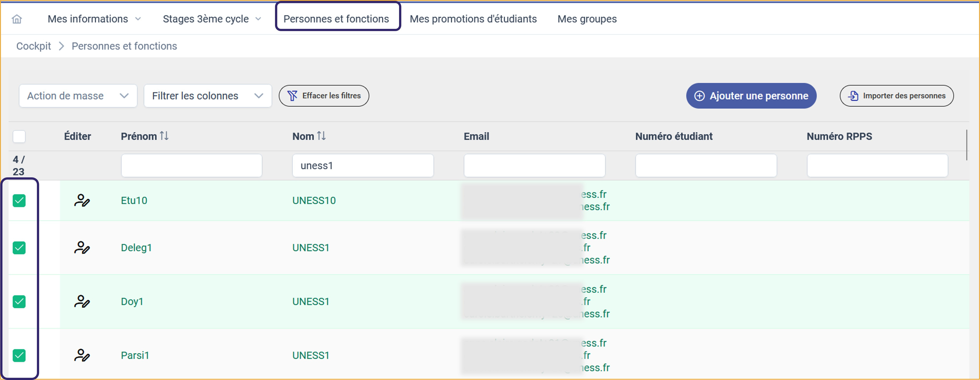Uncheck the Etu10 row checkbox
This screenshot has width=980, height=380.
19,201
